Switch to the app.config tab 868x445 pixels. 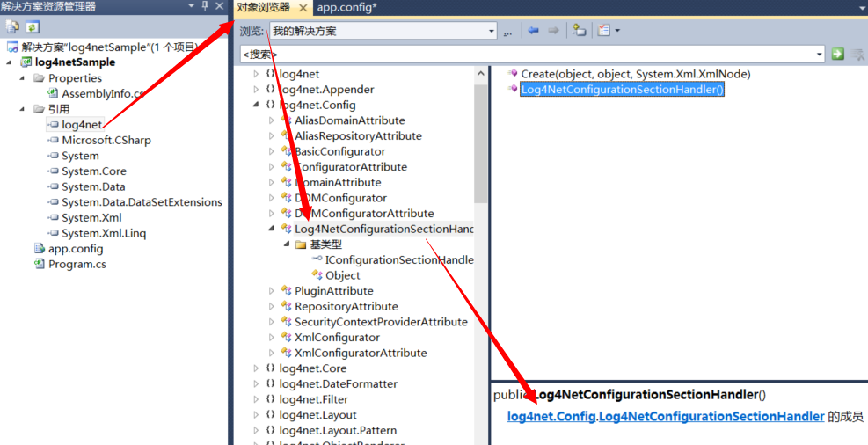346,8
